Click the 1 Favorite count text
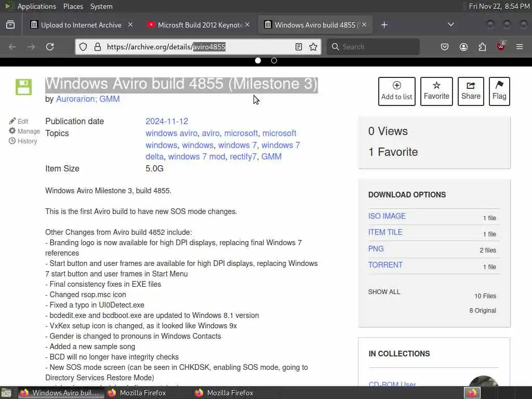This screenshot has height=399, width=532. (393, 152)
